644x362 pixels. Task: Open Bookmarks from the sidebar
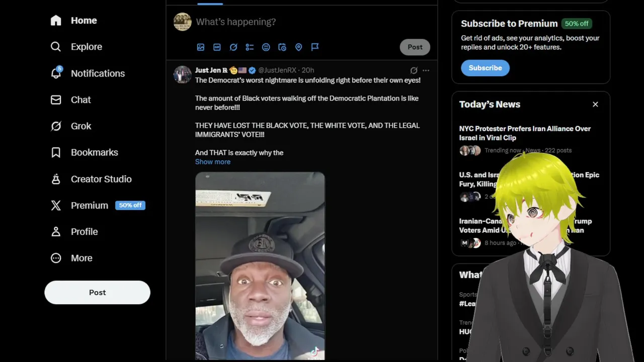(x=84, y=152)
